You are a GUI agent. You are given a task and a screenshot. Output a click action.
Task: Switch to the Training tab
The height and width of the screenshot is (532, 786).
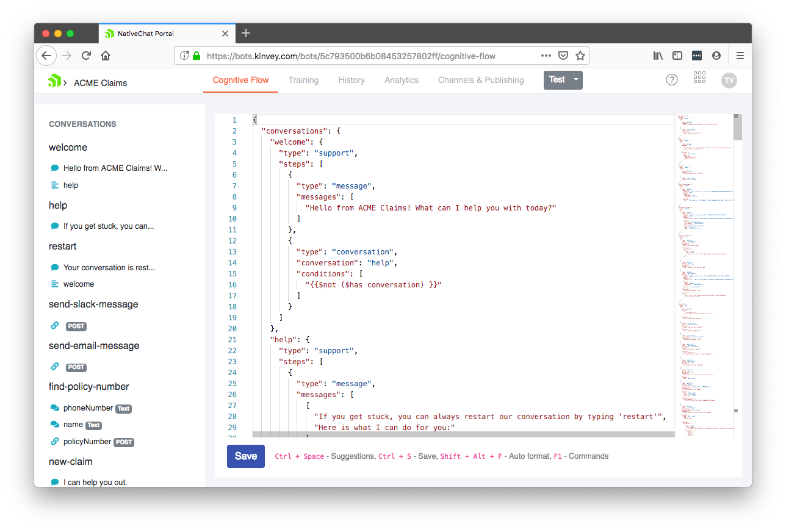[x=303, y=80]
